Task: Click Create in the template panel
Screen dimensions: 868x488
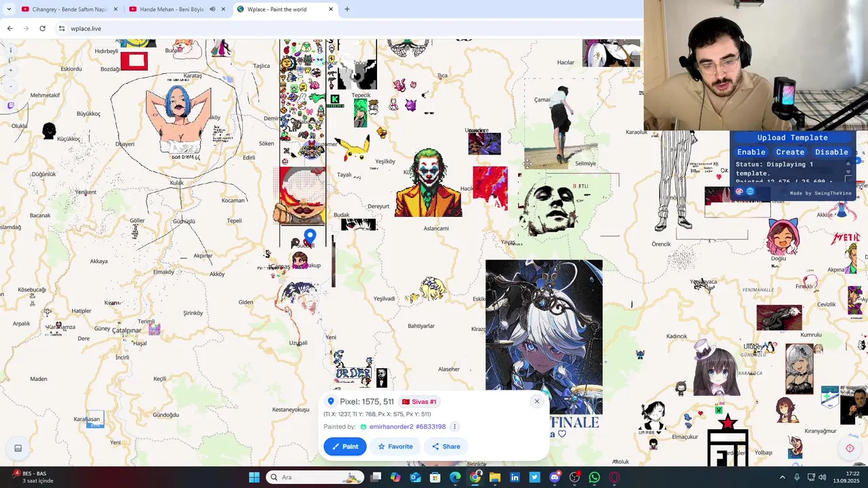Action: click(790, 152)
